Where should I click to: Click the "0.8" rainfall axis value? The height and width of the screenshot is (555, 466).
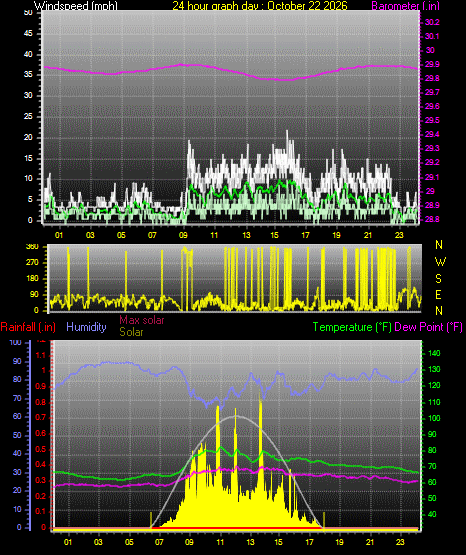pos(41,402)
